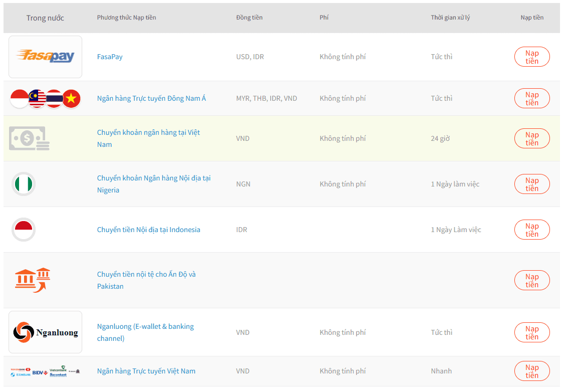Click the Indonesia flag icon
563x392 pixels.
click(x=24, y=230)
